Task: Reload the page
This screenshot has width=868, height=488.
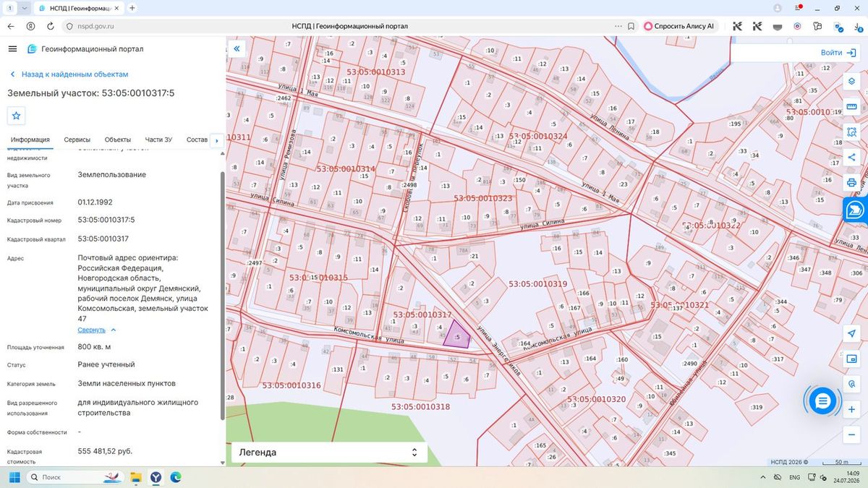Action: 50,26
